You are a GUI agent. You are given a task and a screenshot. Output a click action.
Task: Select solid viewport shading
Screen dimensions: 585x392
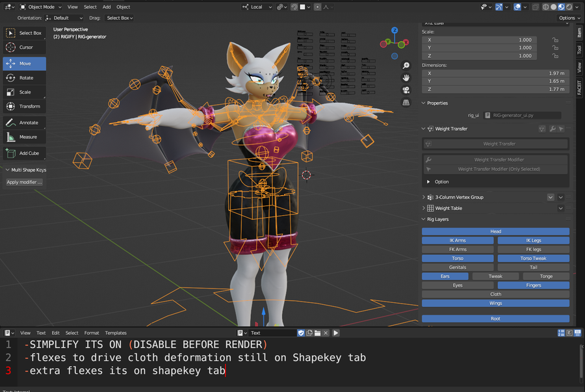click(554, 7)
